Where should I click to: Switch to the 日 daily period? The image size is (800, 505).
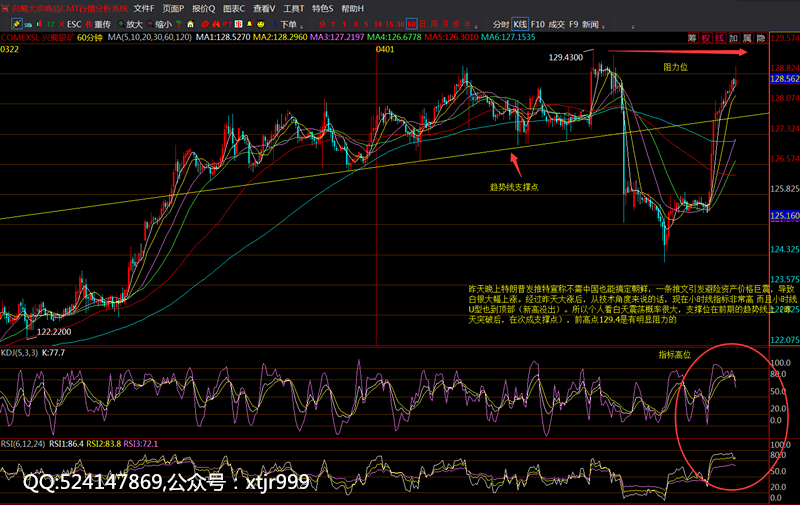(422, 24)
